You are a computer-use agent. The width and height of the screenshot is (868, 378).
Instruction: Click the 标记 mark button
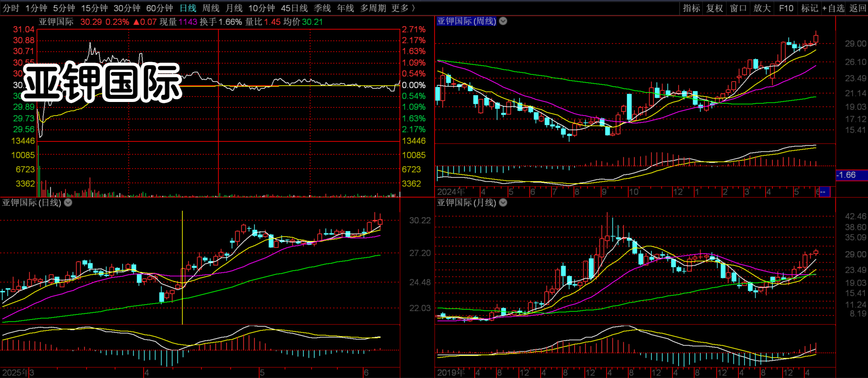[810, 8]
